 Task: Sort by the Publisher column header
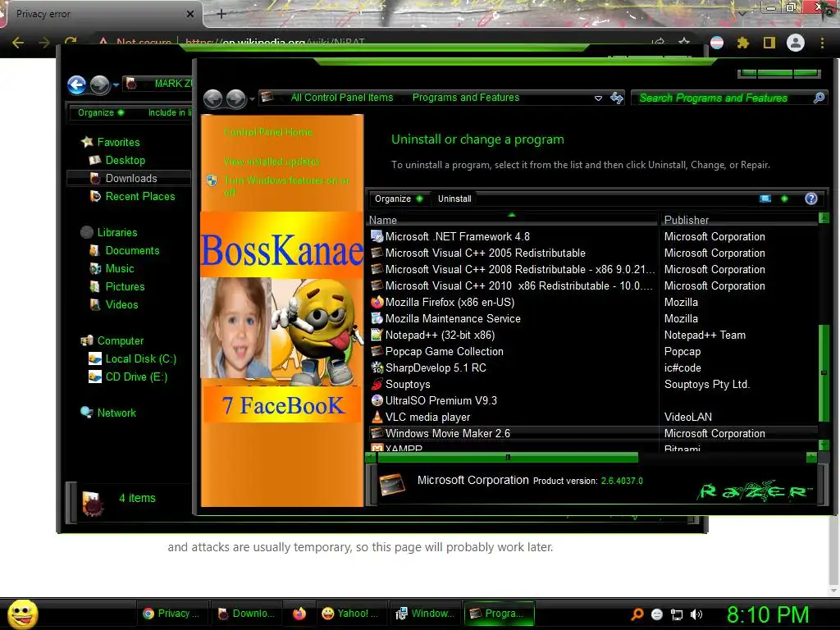tap(739, 220)
